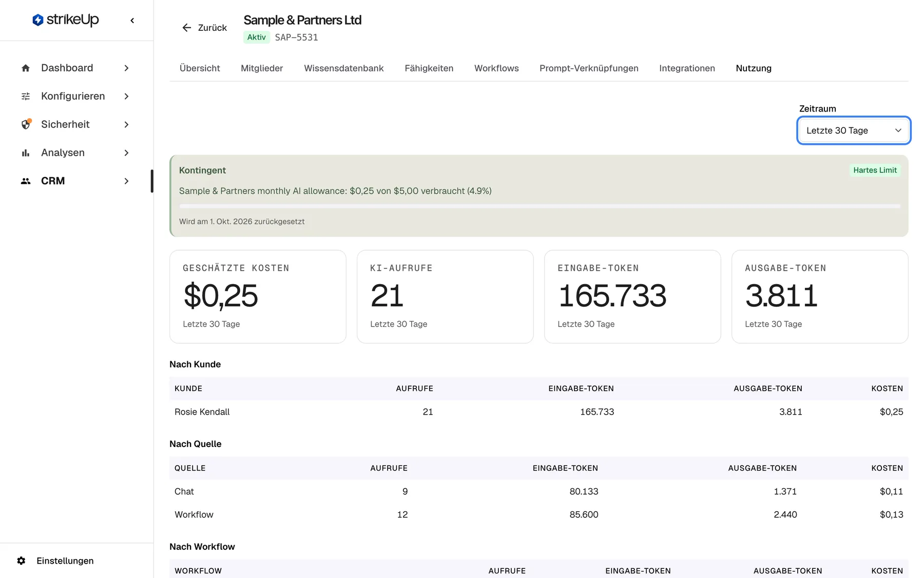Expand the Sicherheit submenu chevron
This screenshot has width=924, height=578.
pos(126,124)
